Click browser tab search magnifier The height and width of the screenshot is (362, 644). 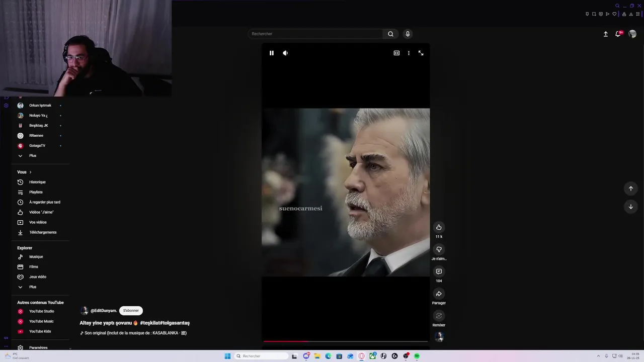point(617,6)
